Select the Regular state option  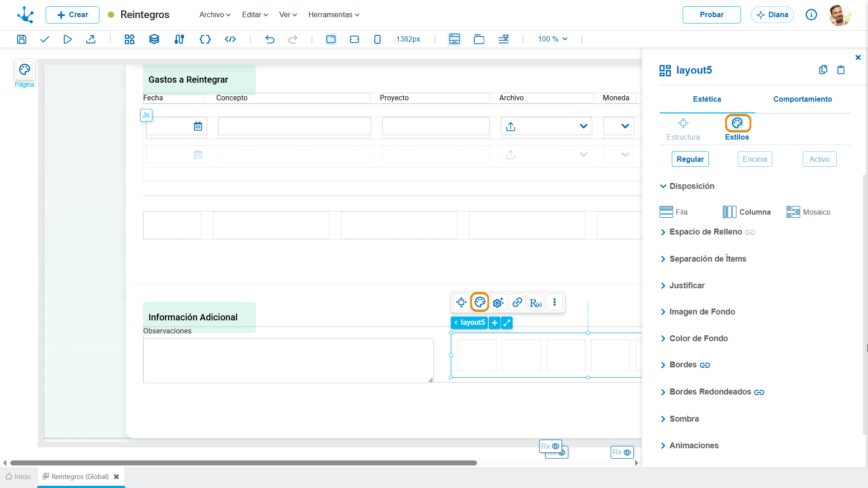[690, 159]
